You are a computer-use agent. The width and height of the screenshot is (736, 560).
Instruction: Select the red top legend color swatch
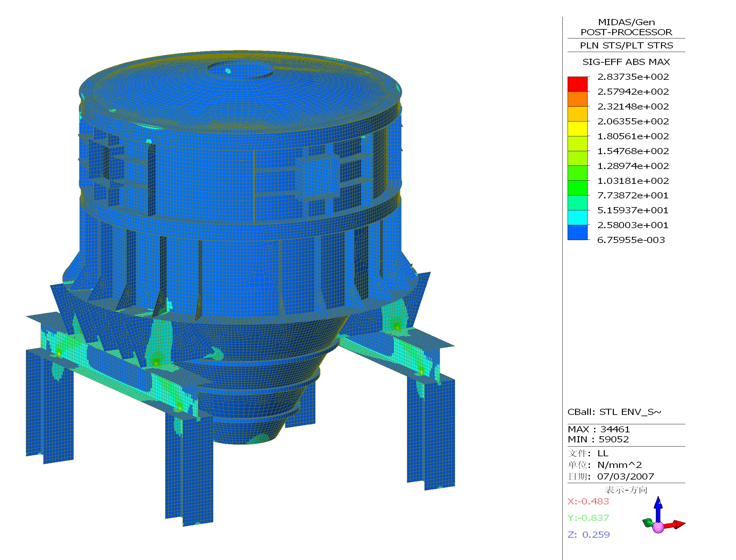577,84
